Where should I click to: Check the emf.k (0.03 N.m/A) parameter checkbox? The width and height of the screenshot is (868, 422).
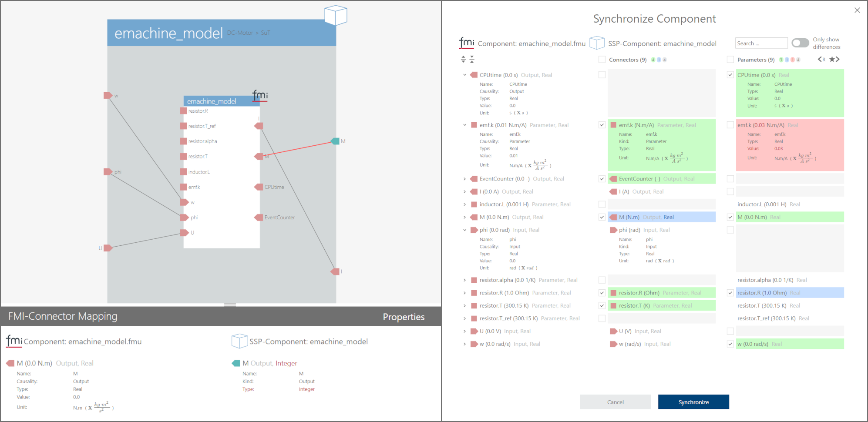730,125
